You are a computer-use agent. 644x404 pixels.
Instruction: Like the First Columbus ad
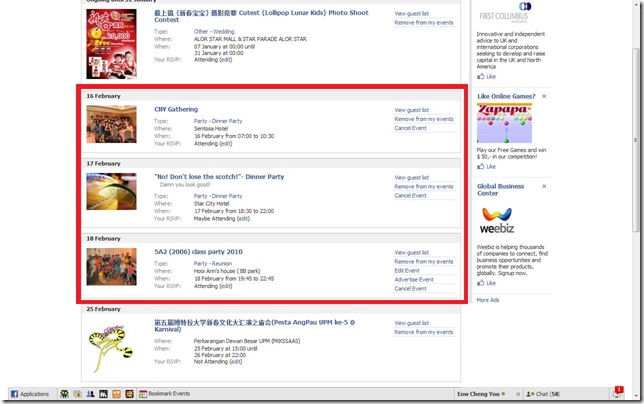point(487,77)
